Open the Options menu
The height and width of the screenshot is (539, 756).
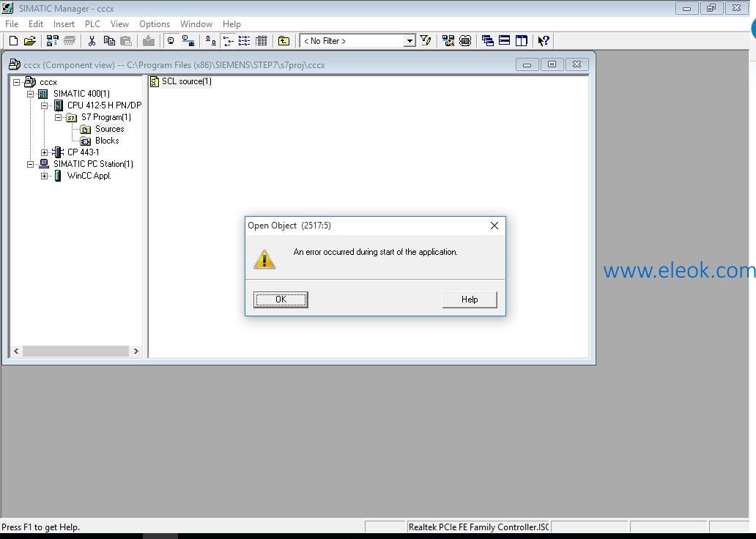[155, 24]
